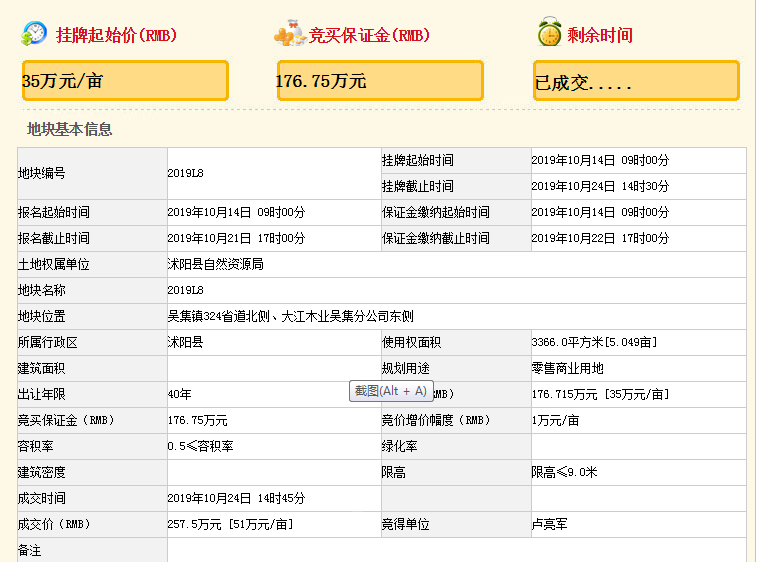The height and width of the screenshot is (562, 758).
Task: Click the 35万元/亩 starting price box
Action: click(125, 81)
